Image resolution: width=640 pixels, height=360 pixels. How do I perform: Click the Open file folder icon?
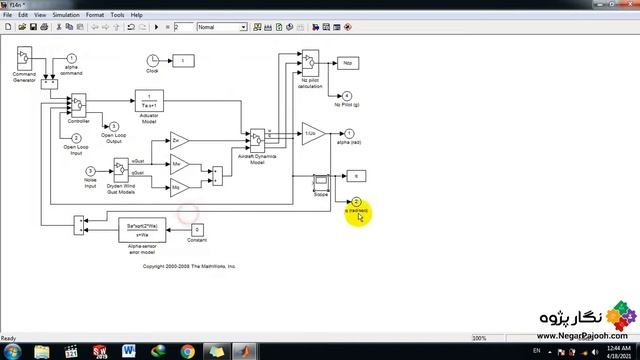pos(22,27)
